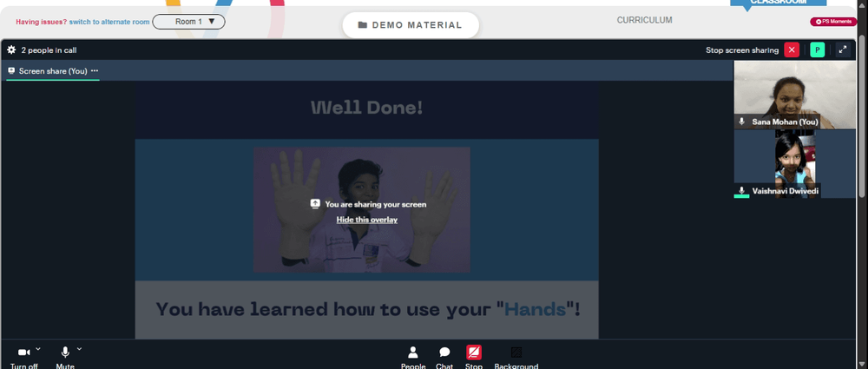The image size is (868, 369).
Task: Expand microphone options chevron
Action: [x=79, y=349]
